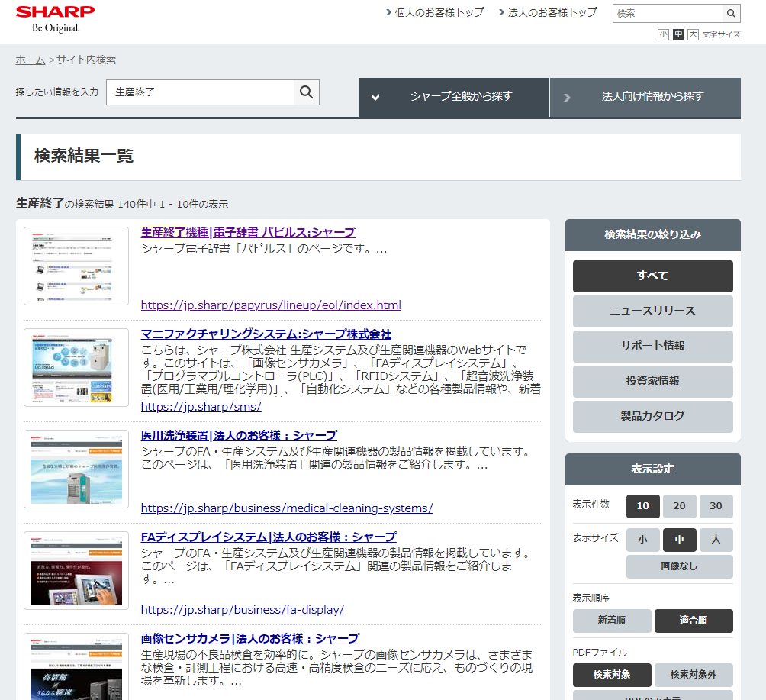Open the 医用洗浄装置 result thumbnail

point(76,469)
